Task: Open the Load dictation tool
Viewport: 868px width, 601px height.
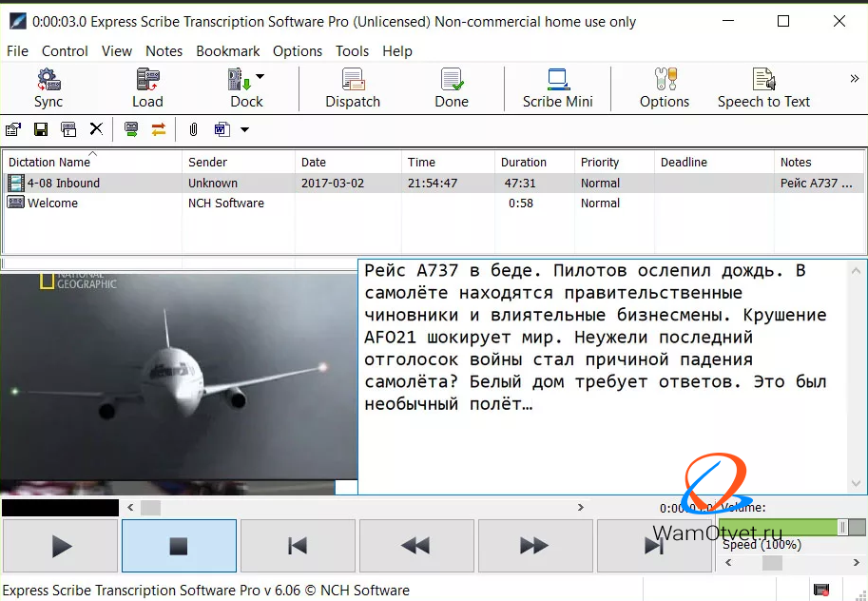Action: [146, 86]
